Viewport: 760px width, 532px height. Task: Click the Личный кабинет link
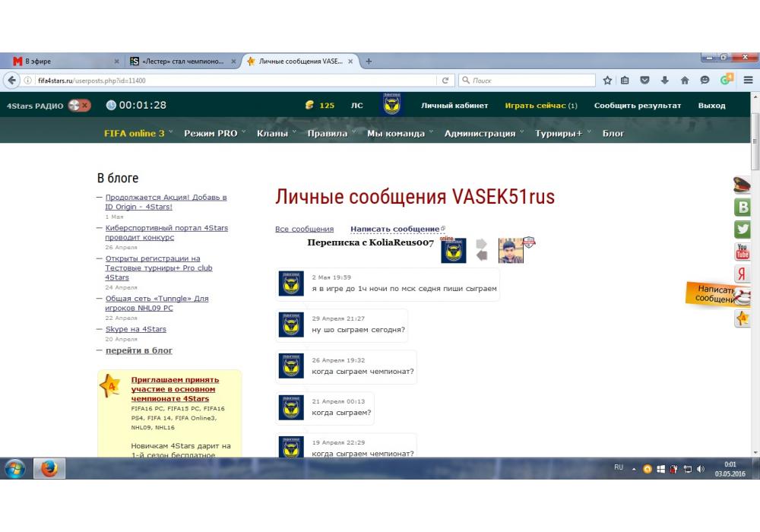tap(454, 106)
